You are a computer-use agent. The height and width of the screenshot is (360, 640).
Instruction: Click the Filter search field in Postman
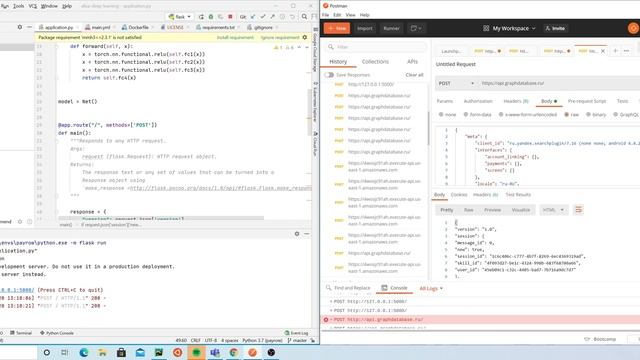click(377, 47)
